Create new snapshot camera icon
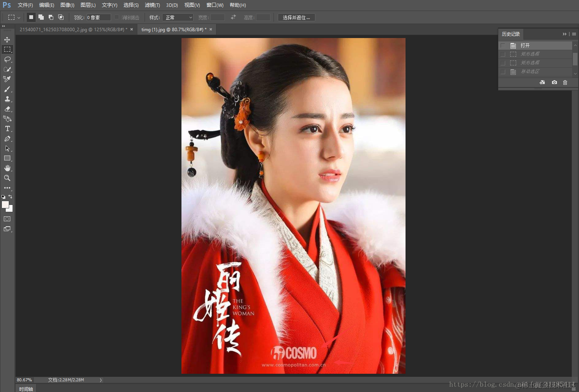Viewport: 579px width, 392px height. click(x=554, y=83)
